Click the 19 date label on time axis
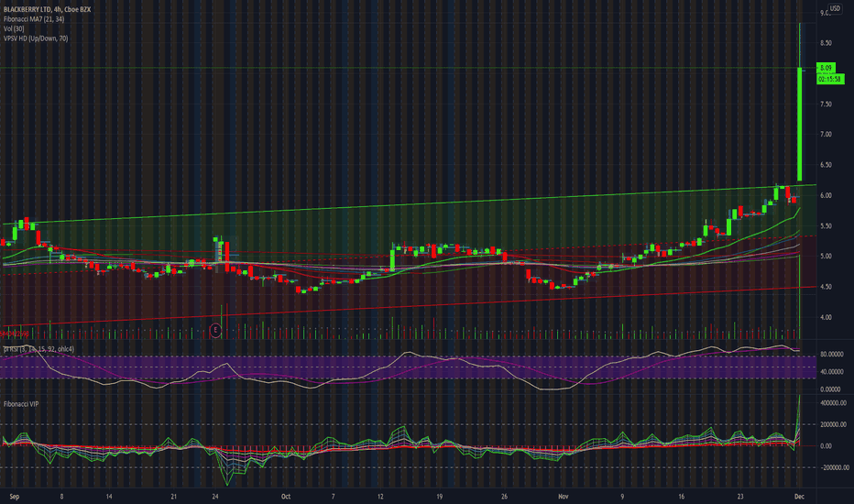The image size is (854, 504). pyautogui.click(x=439, y=497)
